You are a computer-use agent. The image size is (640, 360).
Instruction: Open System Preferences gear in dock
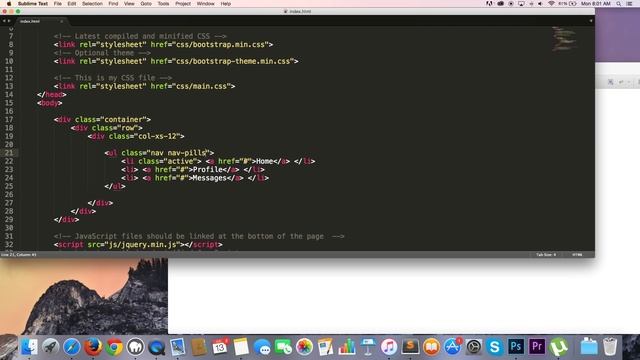click(x=474, y=347)
